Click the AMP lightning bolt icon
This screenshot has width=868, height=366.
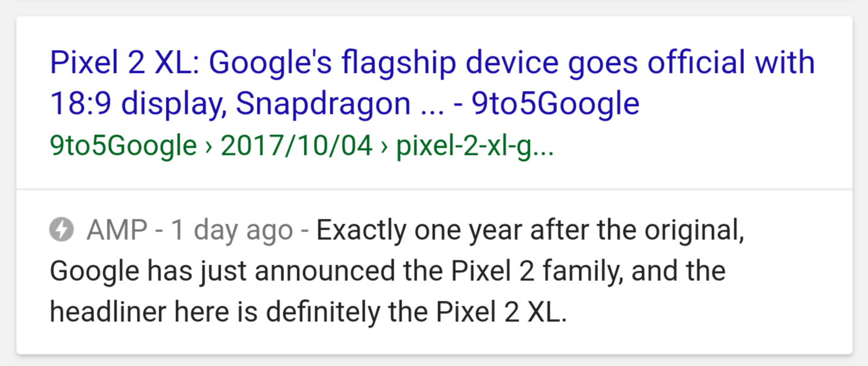tap(61, 230)
